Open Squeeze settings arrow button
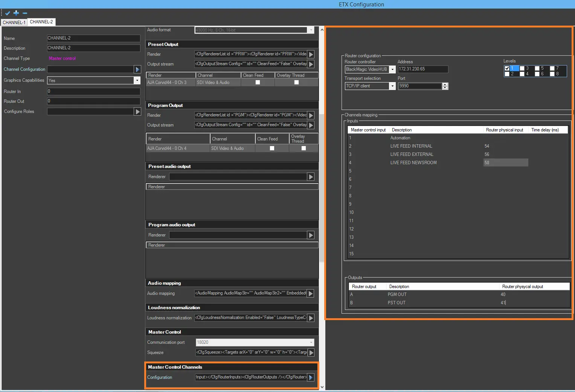The height and width of the screenshot is (392, 575). (x=311, y=353)
